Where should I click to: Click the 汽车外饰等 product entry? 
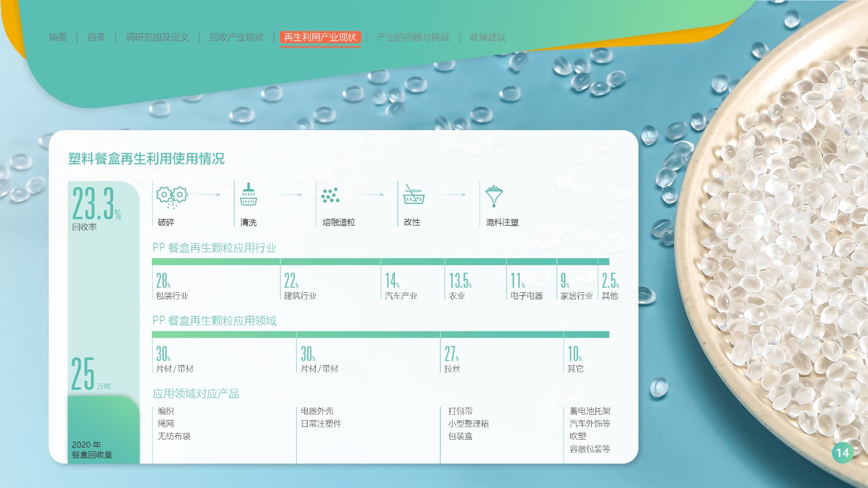point(590,423)
